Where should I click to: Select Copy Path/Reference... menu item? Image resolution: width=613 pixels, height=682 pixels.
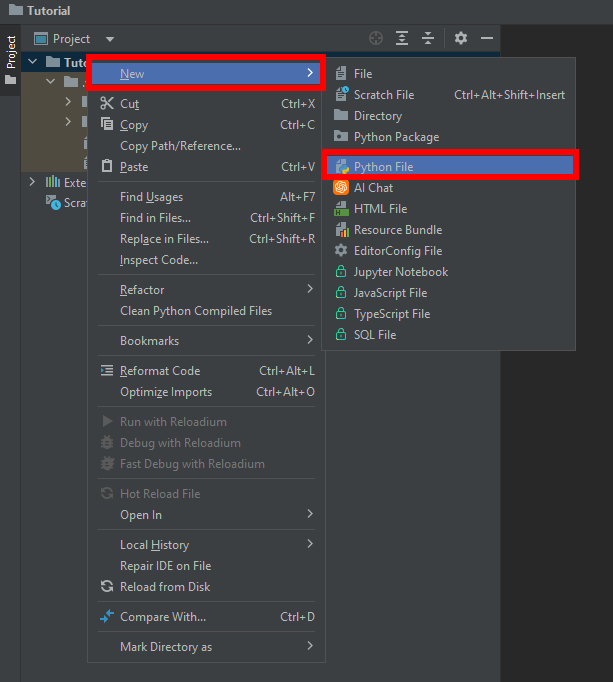[206, 146]
